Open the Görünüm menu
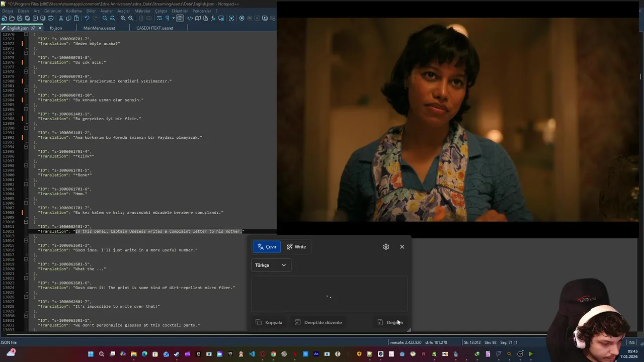644x362 pixels. coord(53,11)
